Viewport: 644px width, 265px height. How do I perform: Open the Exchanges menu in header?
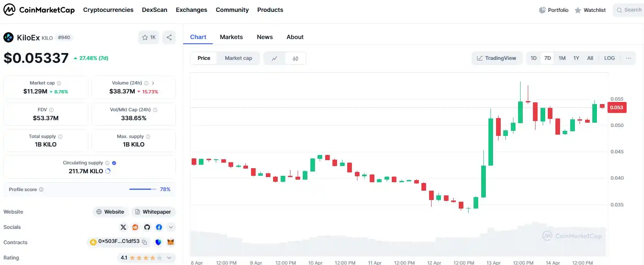(191, 10)
